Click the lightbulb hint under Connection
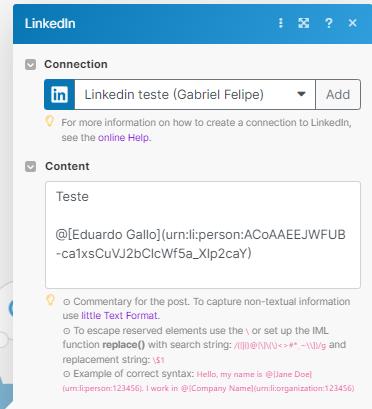This screenshot has width=372, height=409. (x=49, y=121)
